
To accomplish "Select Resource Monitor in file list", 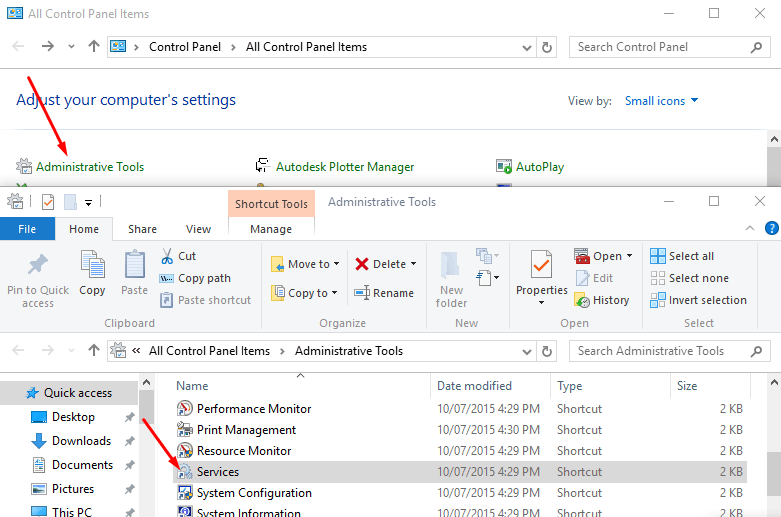I will (x=461, y=451).
